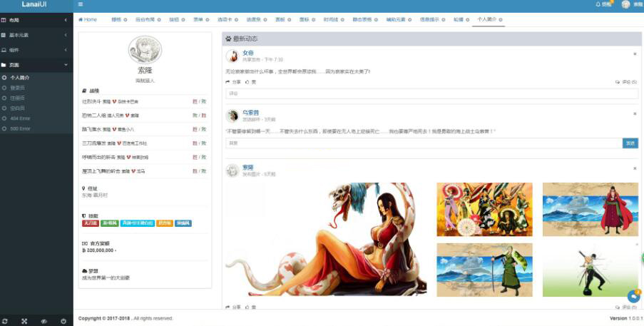Expand the 布局 sidebar menu
The image size is (644, 326).
tap(36, 20)
